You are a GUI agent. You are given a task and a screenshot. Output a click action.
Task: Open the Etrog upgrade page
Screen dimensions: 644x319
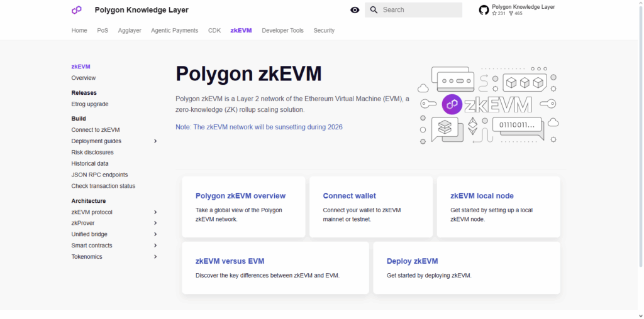pyautogui.click(x=90, y=104)
